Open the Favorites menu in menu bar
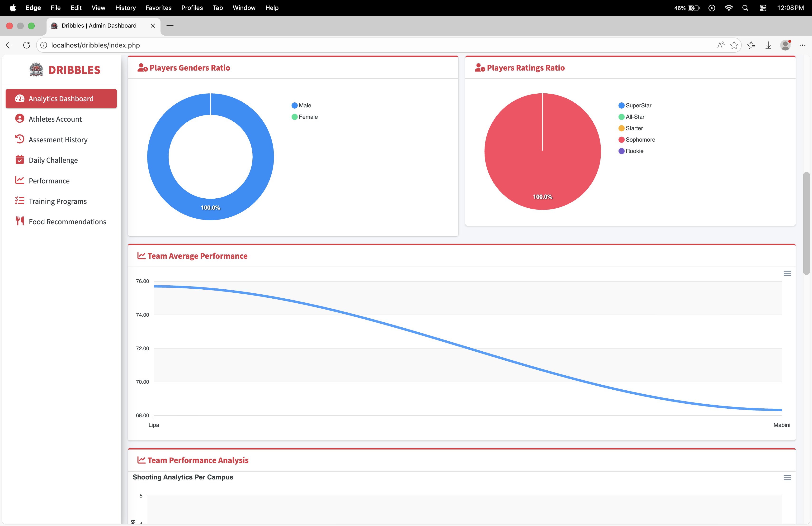 [158, 8]
